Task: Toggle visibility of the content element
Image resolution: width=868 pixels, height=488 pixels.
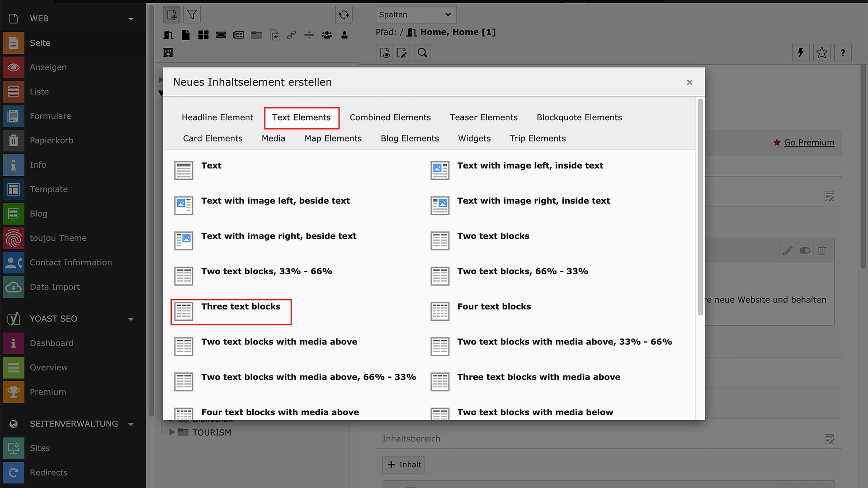Action: click(805, 250)
